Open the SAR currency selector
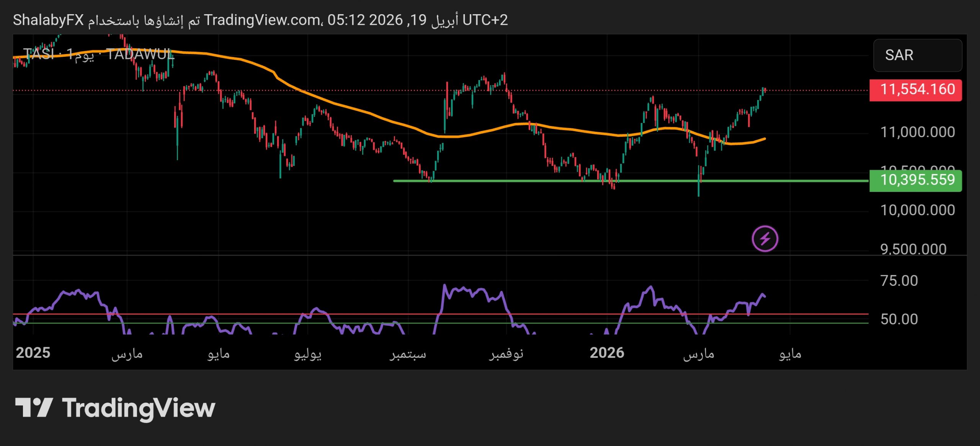 coord(917,55)
